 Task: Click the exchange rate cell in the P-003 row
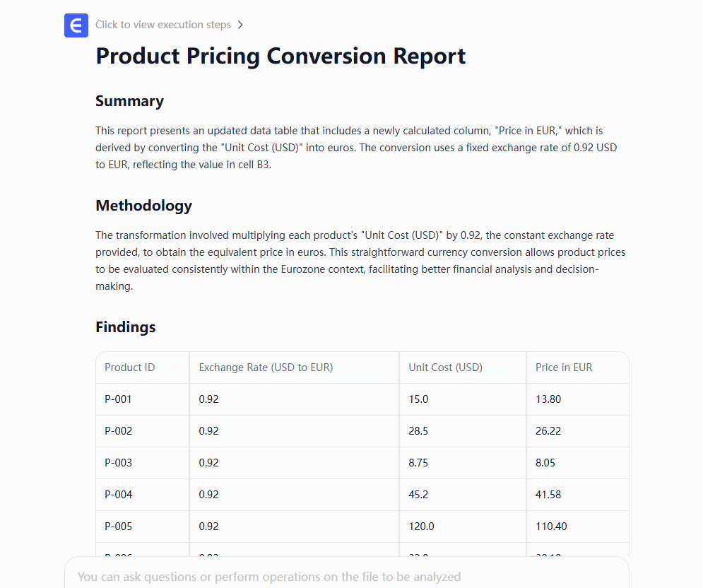[208, 463]
